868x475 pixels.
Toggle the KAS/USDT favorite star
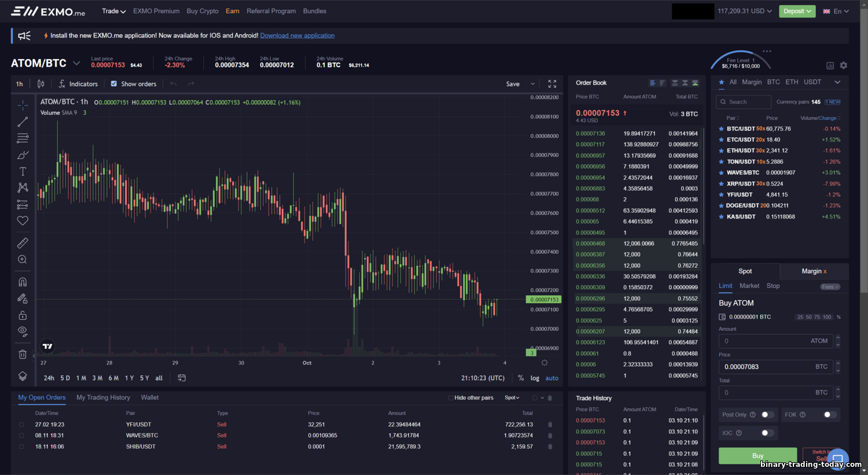721,217
